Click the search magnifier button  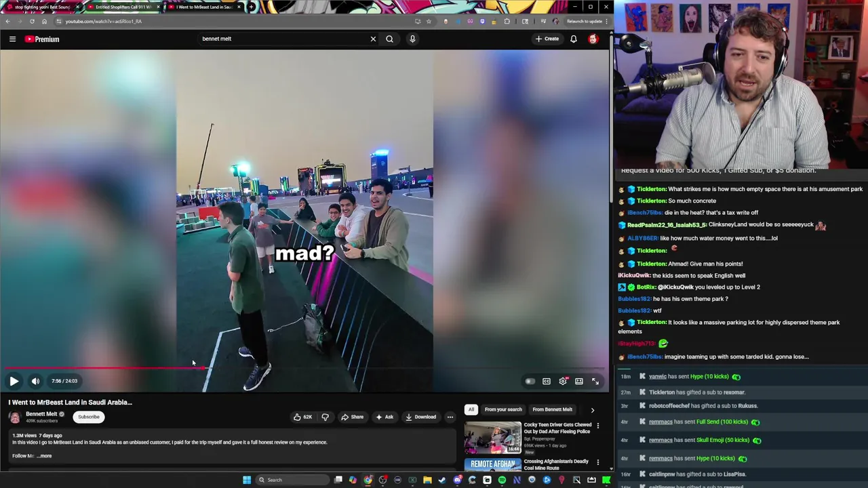coord(389,39)
